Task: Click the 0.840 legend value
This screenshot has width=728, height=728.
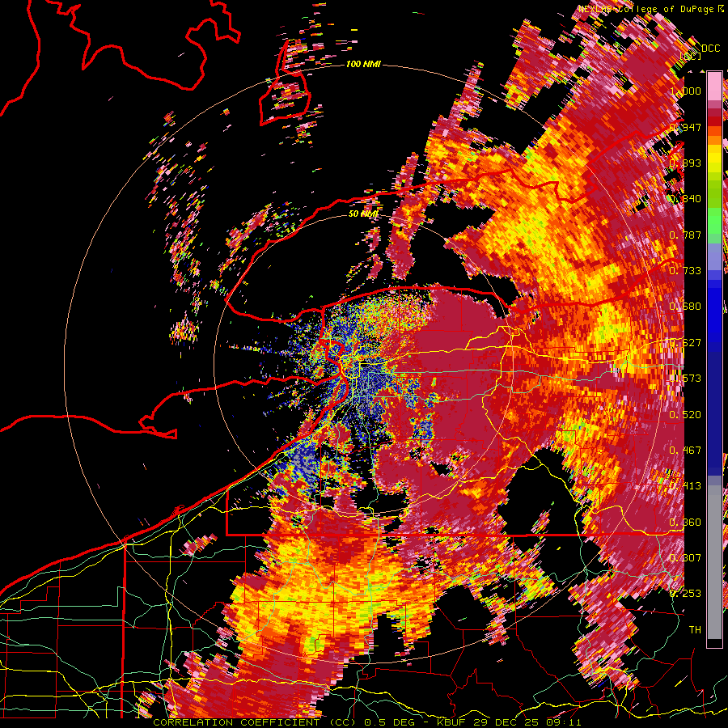Action: (685, 199)
